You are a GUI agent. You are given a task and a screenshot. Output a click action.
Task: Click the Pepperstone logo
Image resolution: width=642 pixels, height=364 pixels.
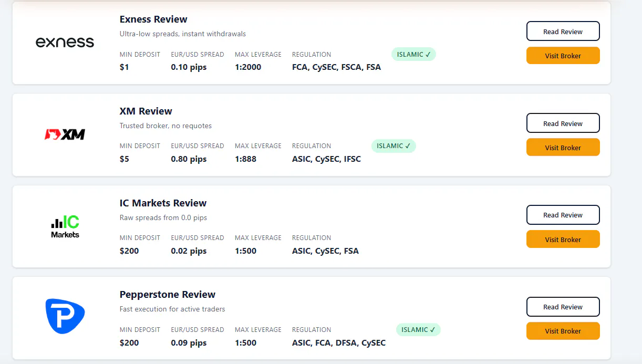[x=65, y=316]
